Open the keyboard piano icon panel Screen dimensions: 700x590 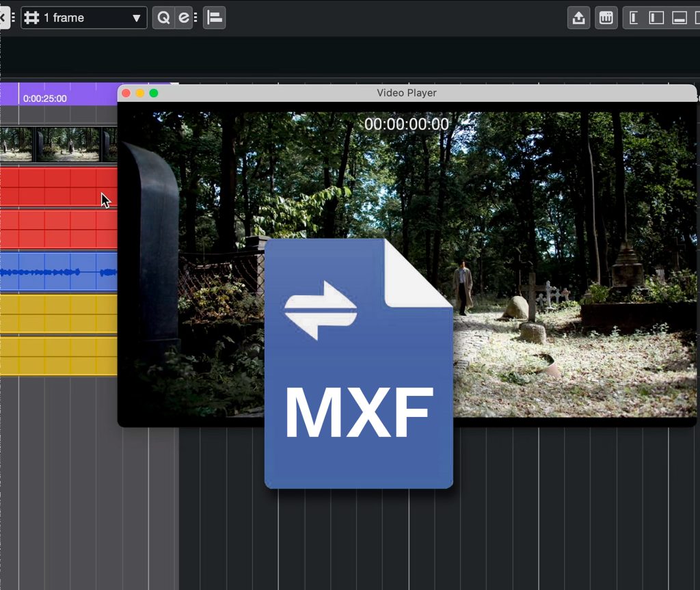pos(606,18)
